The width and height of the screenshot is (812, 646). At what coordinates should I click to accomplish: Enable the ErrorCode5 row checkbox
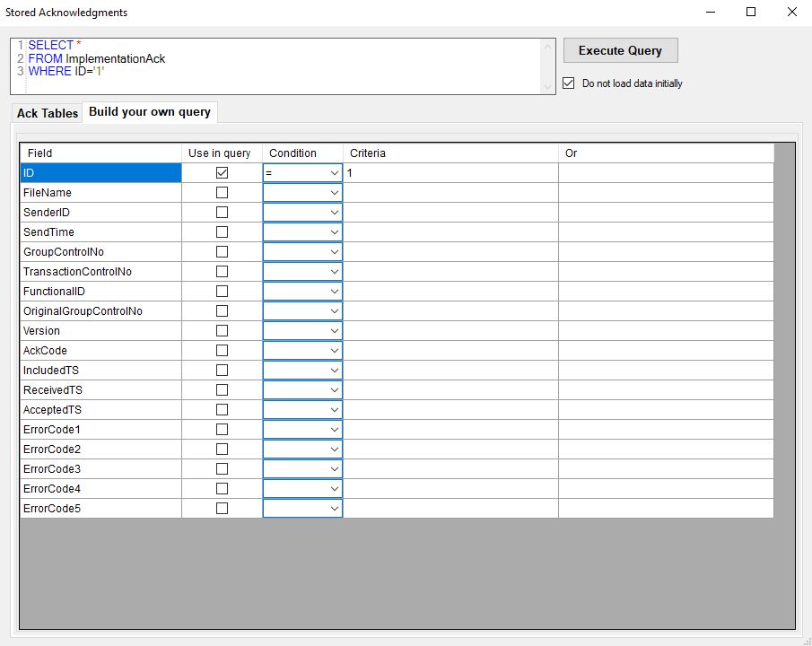(x=222, y=508)
